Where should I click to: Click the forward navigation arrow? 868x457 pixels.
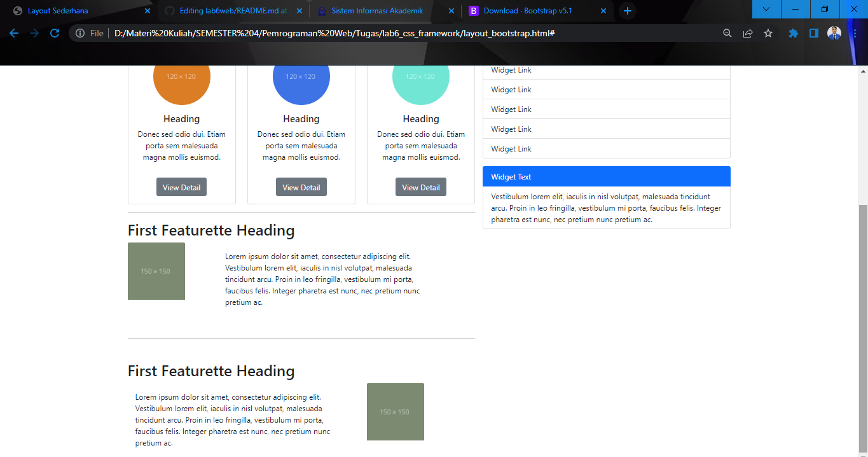[x=34, y=32]
